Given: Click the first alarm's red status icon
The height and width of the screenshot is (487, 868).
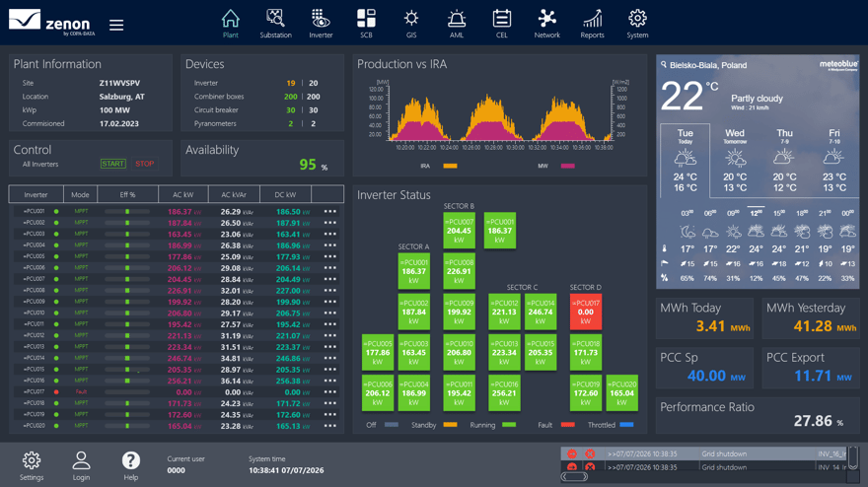Looking at the screenshot, I should 572,453.
